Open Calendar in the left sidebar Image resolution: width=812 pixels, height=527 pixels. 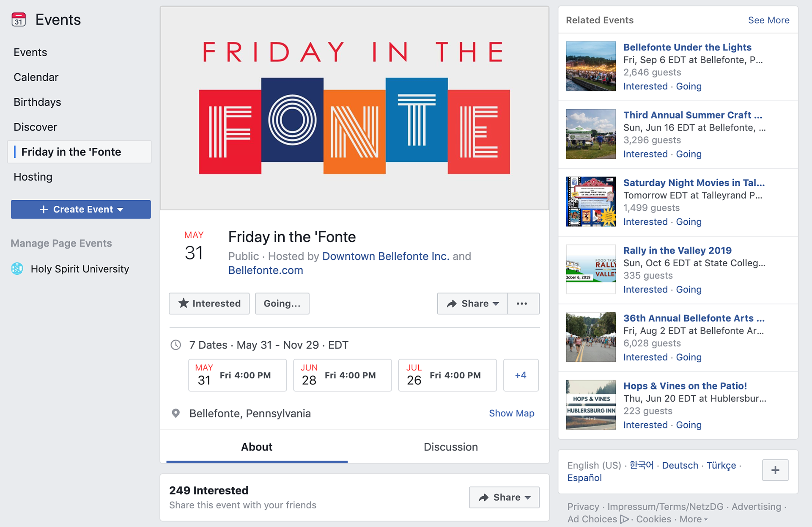[x=36, y=77]
